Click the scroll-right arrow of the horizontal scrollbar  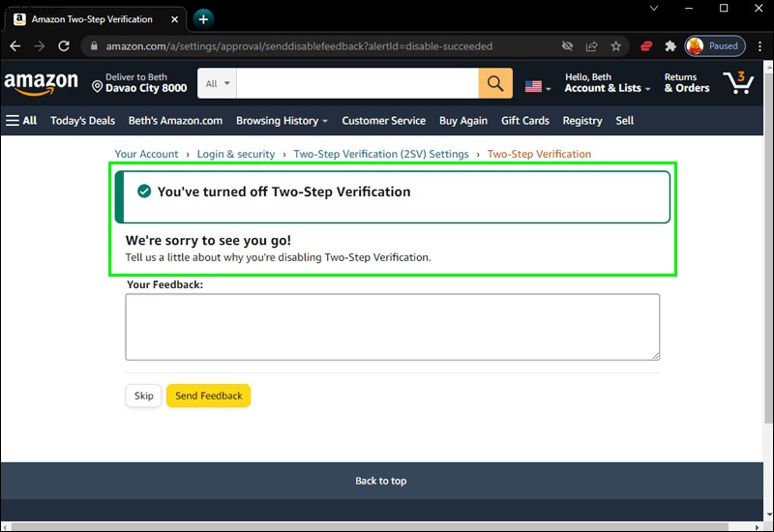coord(759,527)
